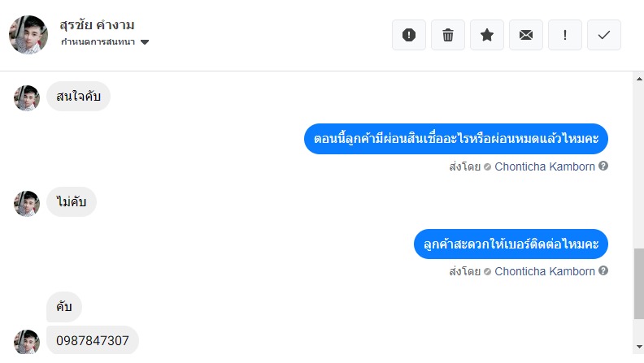Screen dimensions: 644x363
Task: Click avatar next to สนใจคับ message
Action: 27,98
